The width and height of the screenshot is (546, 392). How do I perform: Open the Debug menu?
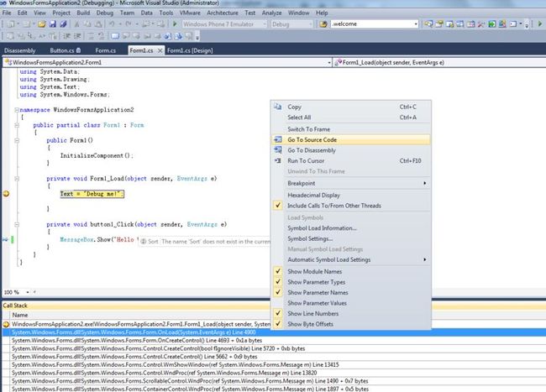[x=105, y=13]
